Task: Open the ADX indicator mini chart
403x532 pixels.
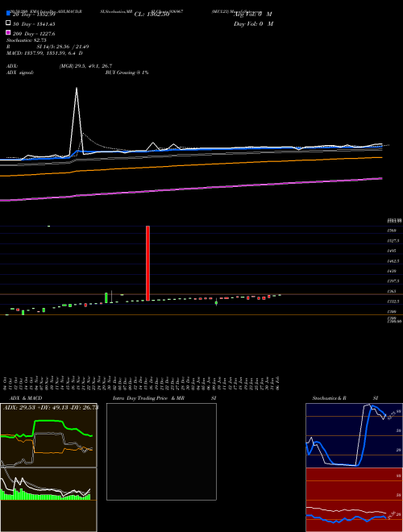Action: click(48, 435)
